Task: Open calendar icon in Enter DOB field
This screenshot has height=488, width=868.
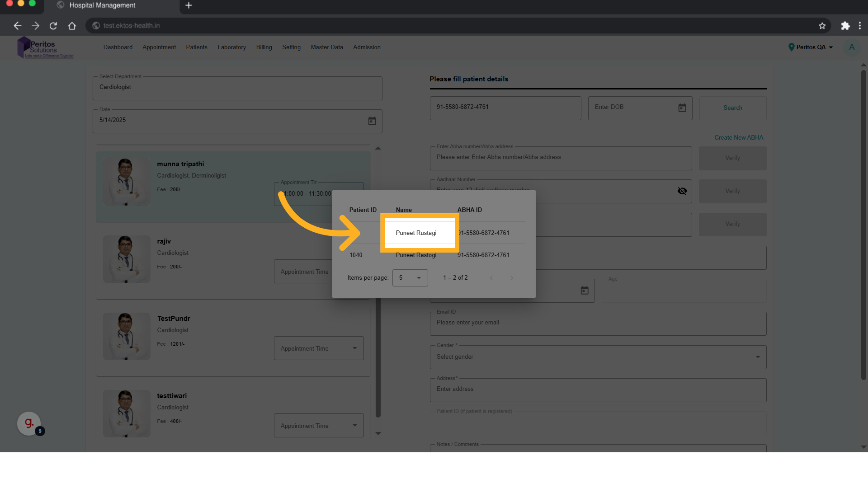Action: tap(682, 108)
